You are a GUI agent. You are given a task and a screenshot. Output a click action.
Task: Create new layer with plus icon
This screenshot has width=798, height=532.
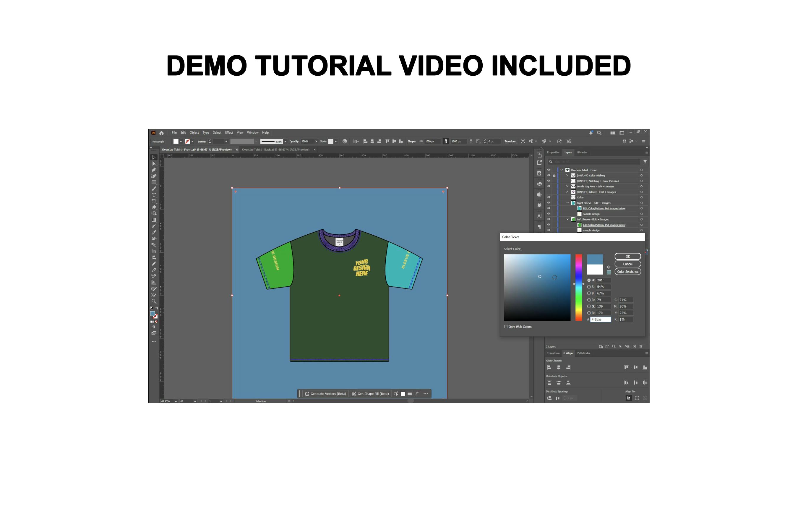tap(634, 346)
